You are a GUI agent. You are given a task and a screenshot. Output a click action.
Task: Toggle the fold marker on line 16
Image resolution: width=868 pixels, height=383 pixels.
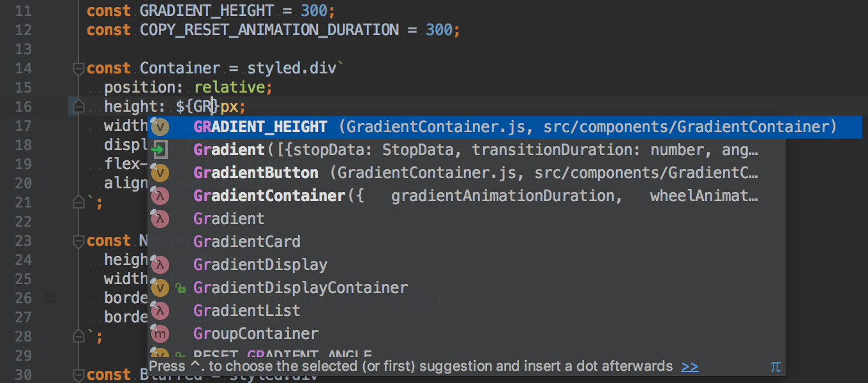[x=78, y=106]
